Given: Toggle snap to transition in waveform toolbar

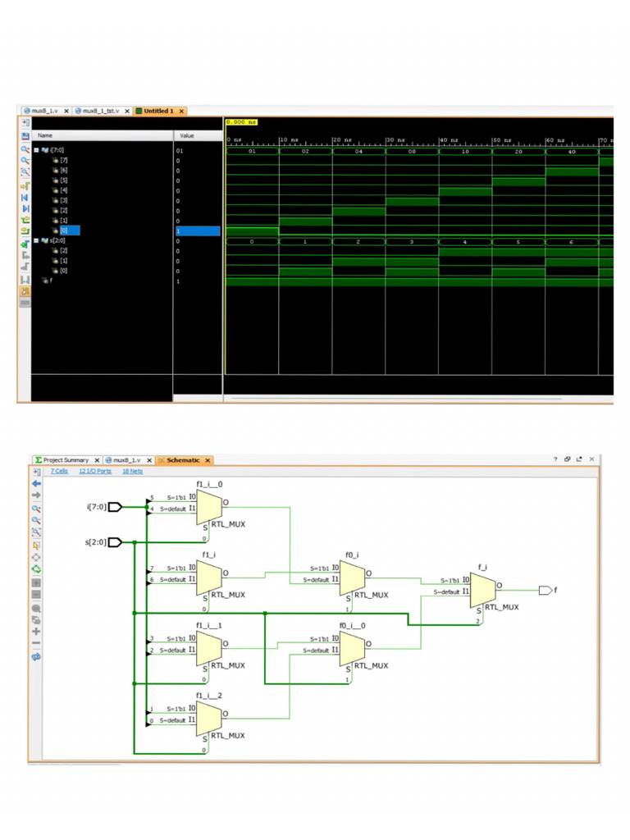Looking at the screenshot, I should [25, 291].
